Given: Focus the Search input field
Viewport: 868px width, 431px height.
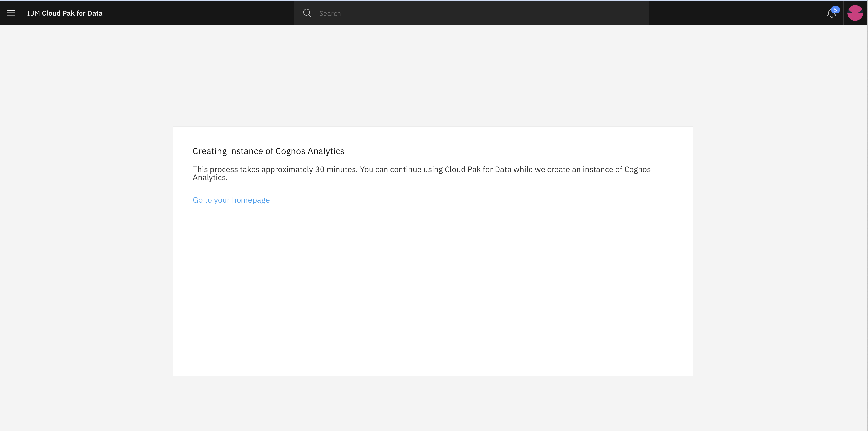Looking at the screenshot, I should (471, 13).
